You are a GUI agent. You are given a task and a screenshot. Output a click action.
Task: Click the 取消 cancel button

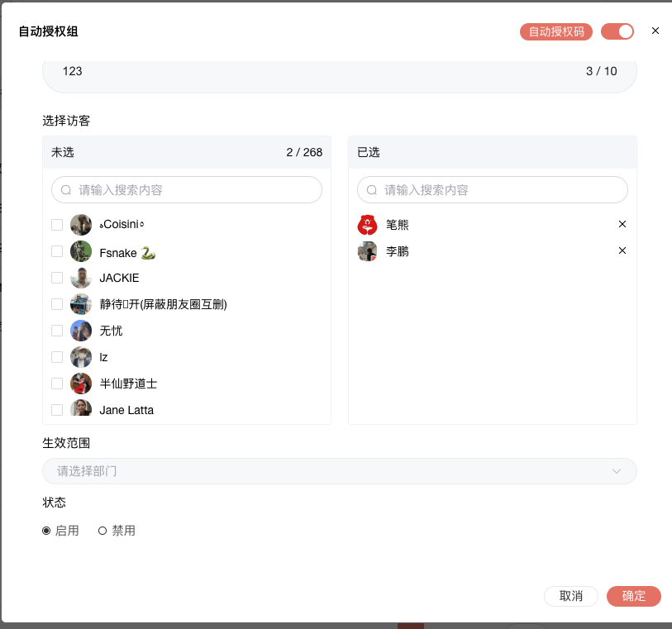click(x=570, y=595)
